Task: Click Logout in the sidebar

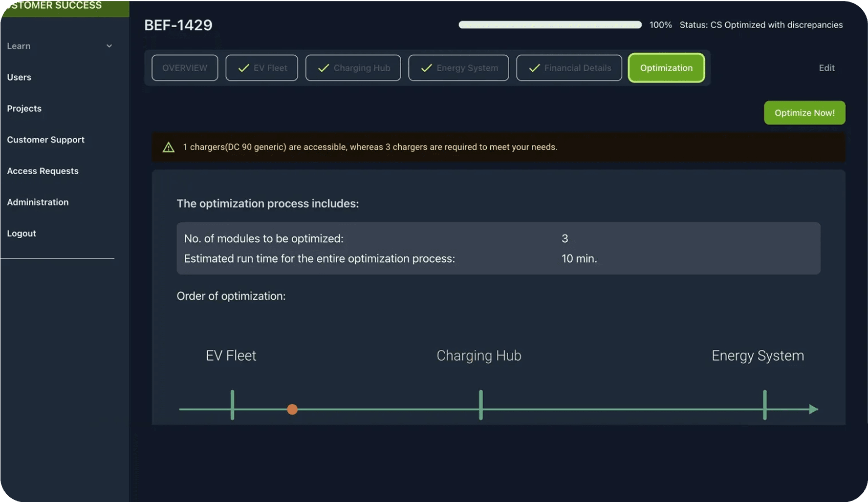Action: tap(21, 234)
